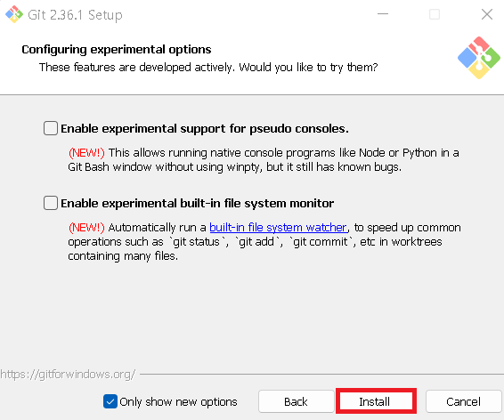Enable experimental support for pseudo consoles checkbox
The image size is (504, 420).
click(51, 128)
